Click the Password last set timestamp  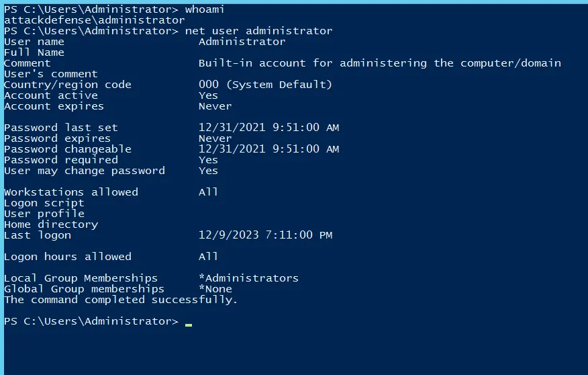click(x=268, y=128)
